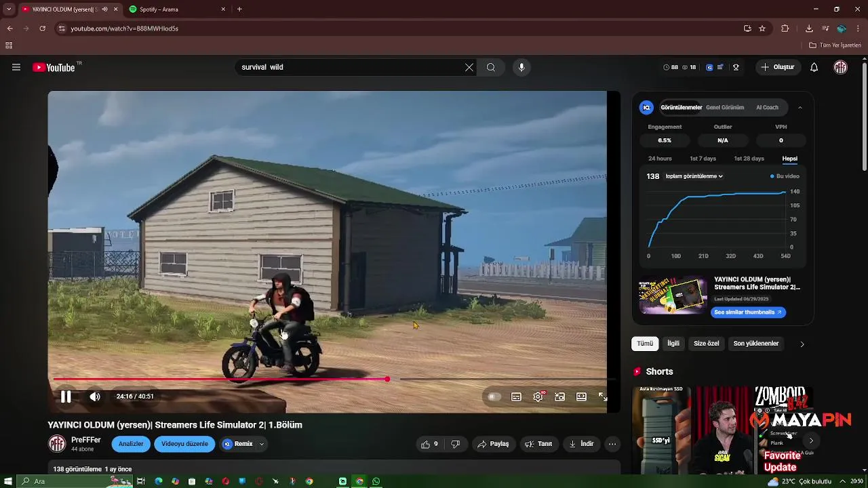Click See similar thumbnails button
868x488 pixels.
pyautogui.click(x=748, y=312)
